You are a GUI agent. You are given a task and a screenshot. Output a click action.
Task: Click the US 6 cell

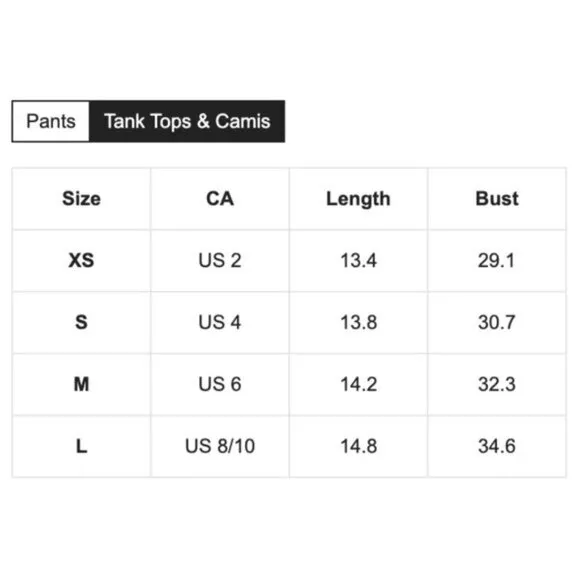tap(220, 384)
